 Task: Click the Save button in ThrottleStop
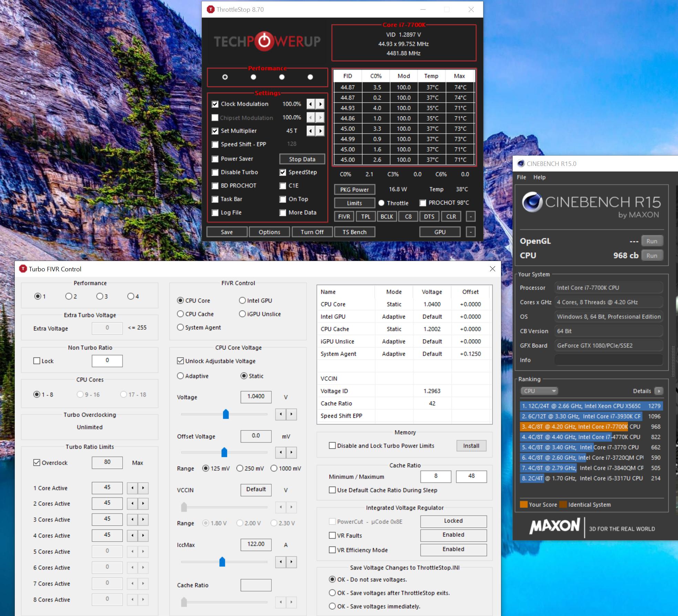(227, 232)
